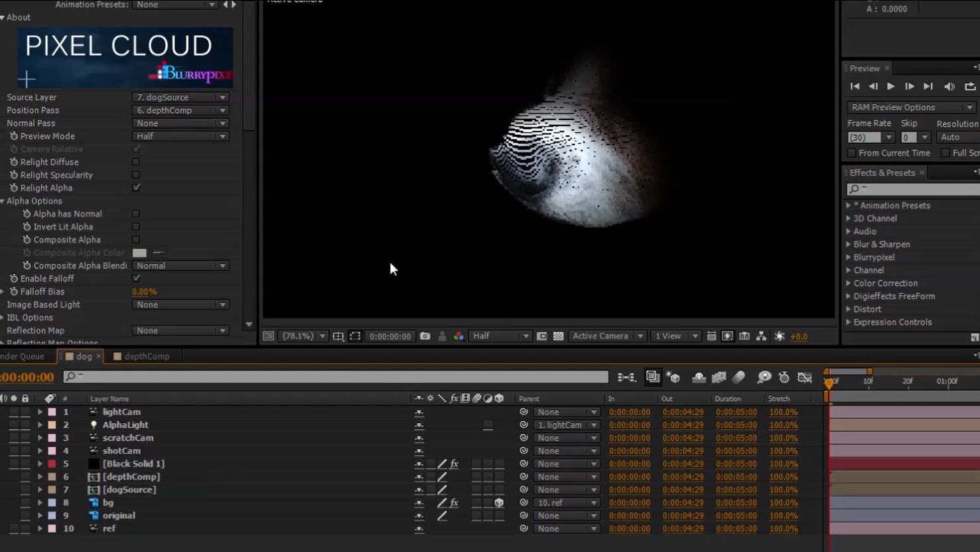Click the Auto-keyframe stopwatch icon in timeline
The image size is (980, 552).
(784, 377)
